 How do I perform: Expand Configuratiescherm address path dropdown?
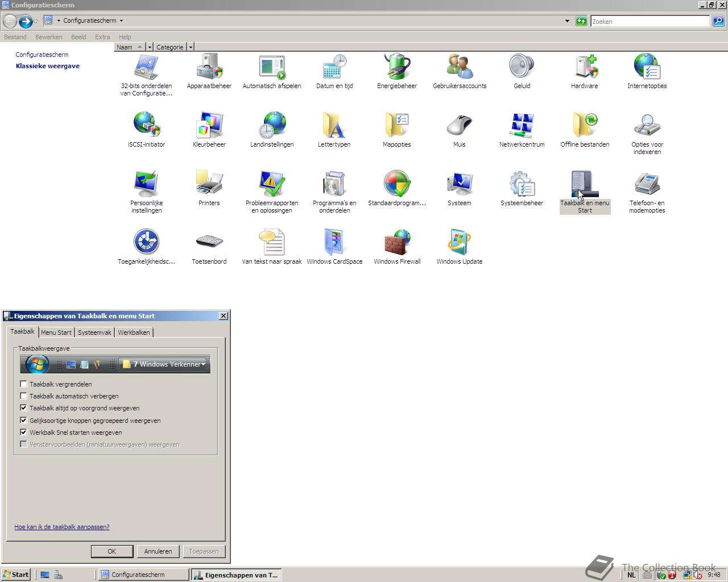121,20
